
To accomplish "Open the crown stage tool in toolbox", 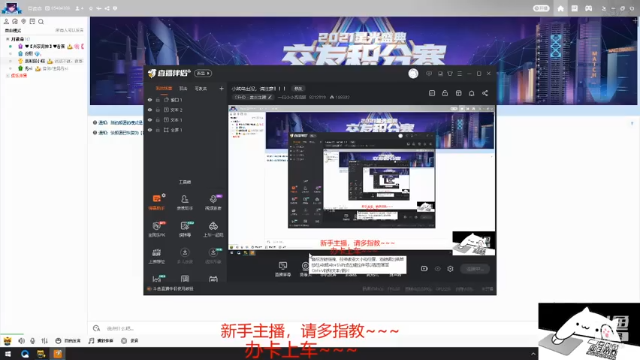I will point(157,256).
